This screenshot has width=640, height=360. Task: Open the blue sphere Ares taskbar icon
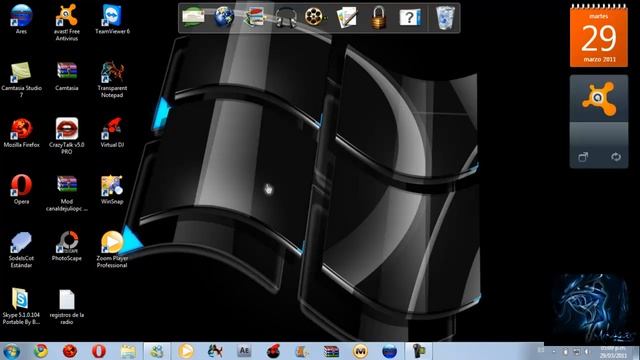389,351
